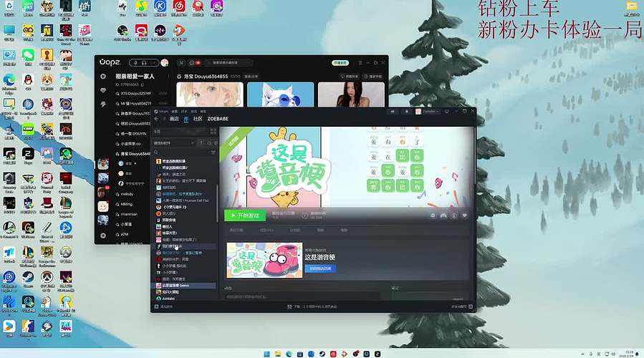Open the Steam desktop shortcut icon
The image size is (644, 358).
click(x=29, y=279)
